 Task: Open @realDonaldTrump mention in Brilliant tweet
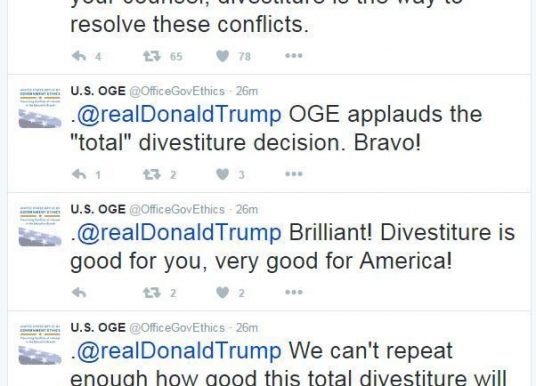tap(179, 233)
